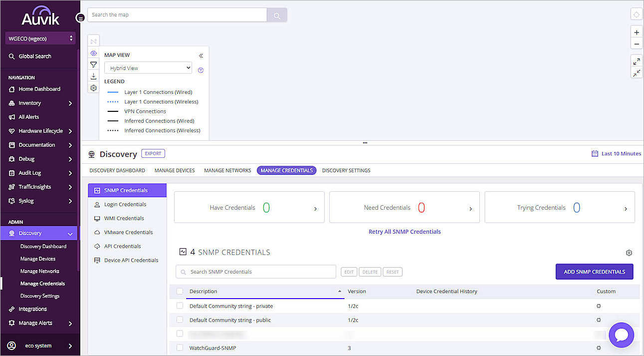Click the Search SNMP Credentials field
Viewport: 644px width, 356px height.
tap(255, 271)
